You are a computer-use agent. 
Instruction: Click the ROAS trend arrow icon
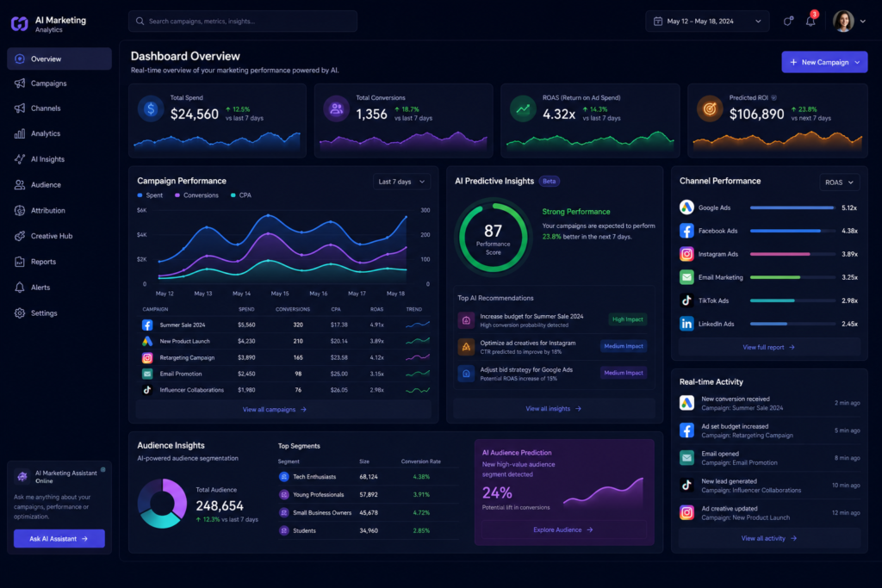[x=523, y=109]
